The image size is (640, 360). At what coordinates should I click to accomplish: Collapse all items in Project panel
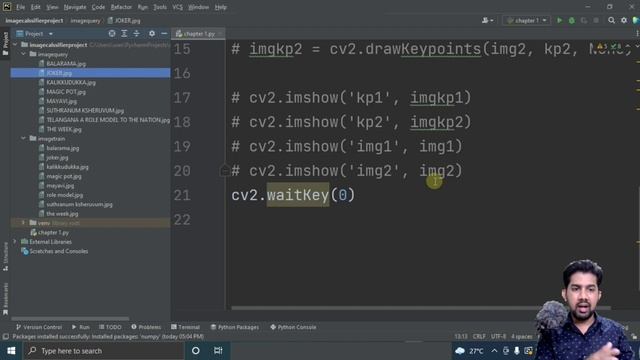(136, 33)
